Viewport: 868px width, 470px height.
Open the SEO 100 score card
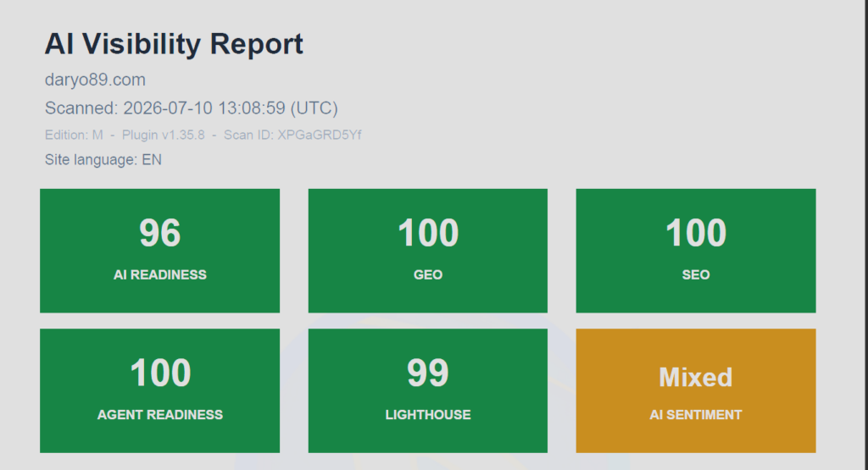click(696, 251)
